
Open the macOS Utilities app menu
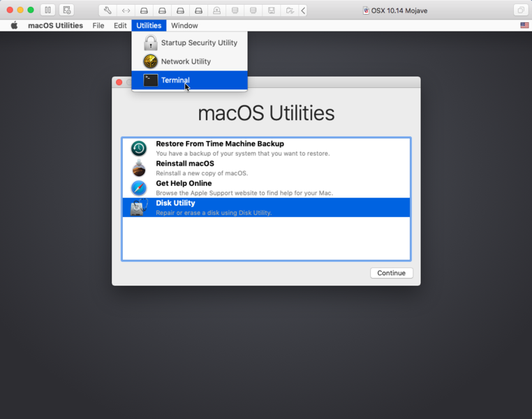(55, 25)
